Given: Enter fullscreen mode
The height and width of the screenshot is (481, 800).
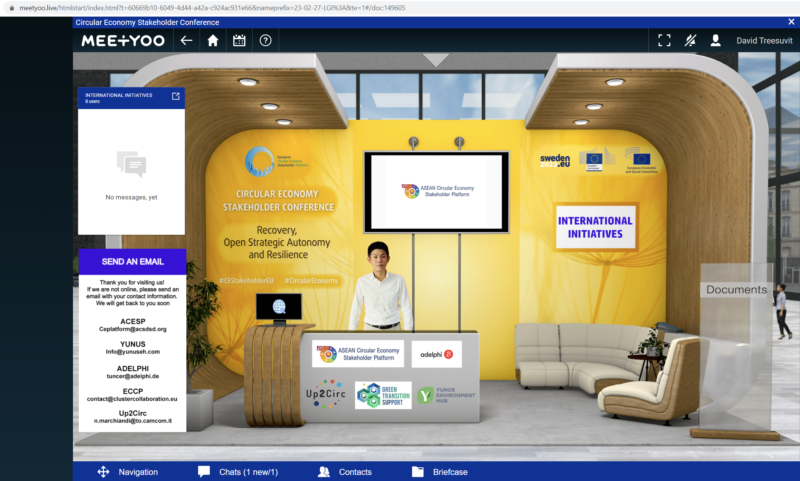Looking at the screenshot, I should point(664,41).
